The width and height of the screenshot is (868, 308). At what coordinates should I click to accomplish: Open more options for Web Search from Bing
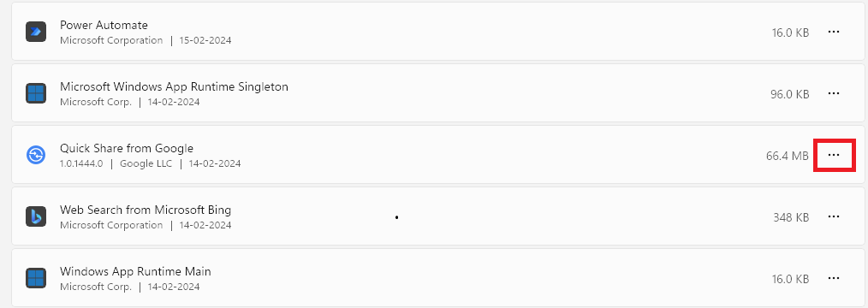point(833,216)
